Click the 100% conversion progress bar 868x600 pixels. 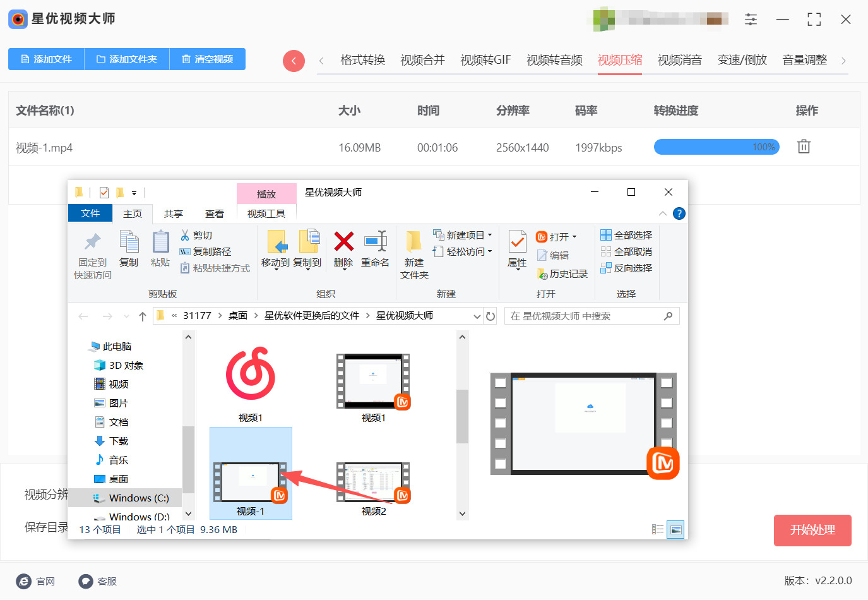pos(716,147)
